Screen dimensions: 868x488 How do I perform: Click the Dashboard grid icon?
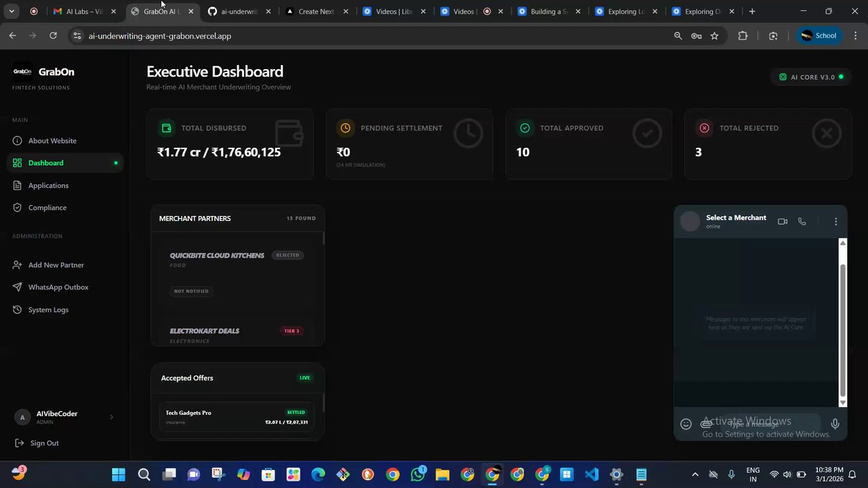tap(18, 163)
